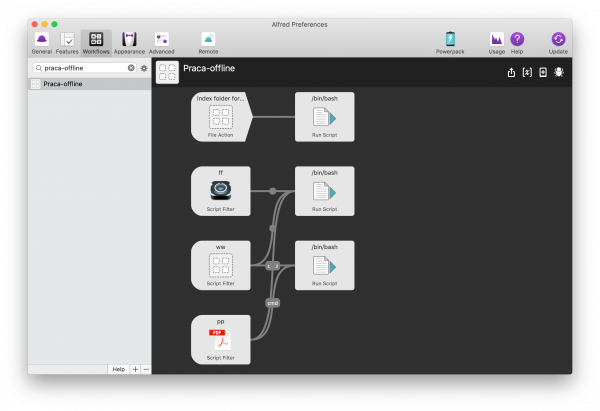Toggle the workflow debugger bug icon
The width and height of the screenshot is (600, 411).
(x=559, y=72)
